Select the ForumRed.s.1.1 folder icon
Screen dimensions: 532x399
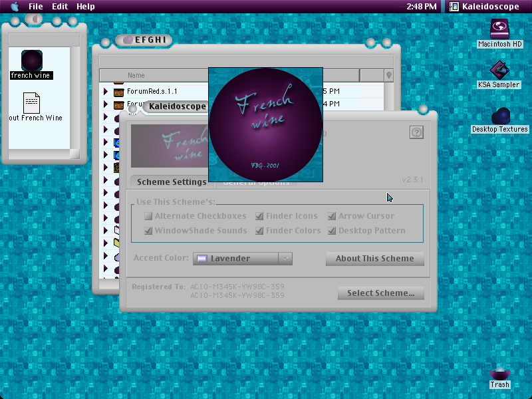118,92
